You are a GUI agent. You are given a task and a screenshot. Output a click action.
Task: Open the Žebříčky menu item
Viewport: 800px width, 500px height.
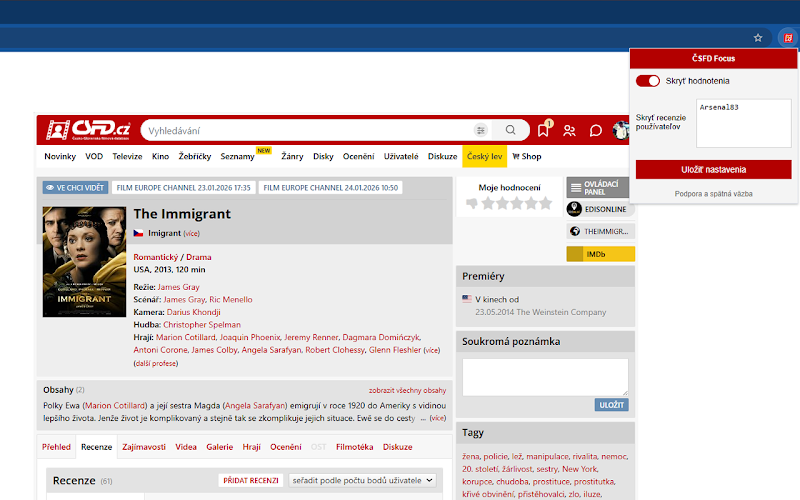(194, 157)
